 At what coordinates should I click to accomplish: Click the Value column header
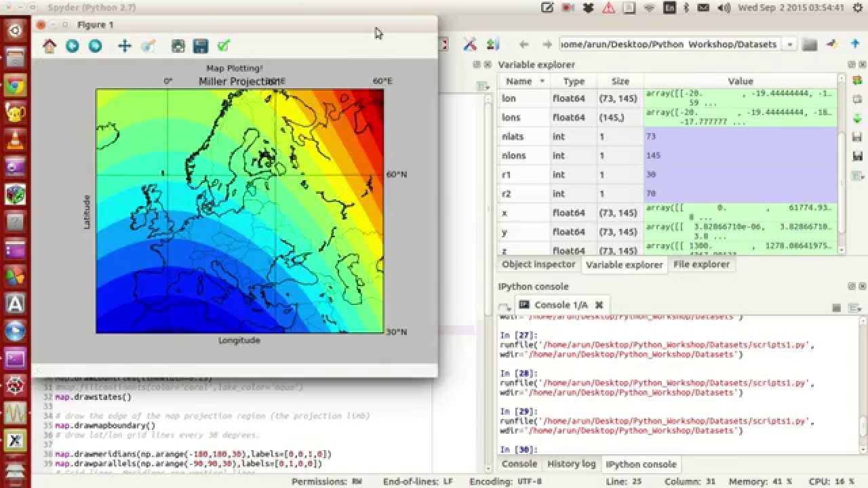point(741,81)
